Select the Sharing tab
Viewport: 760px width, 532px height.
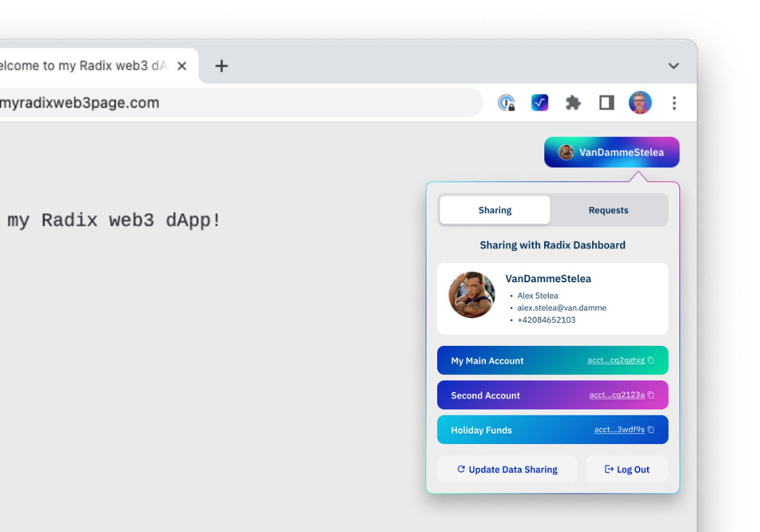(495, 210)
